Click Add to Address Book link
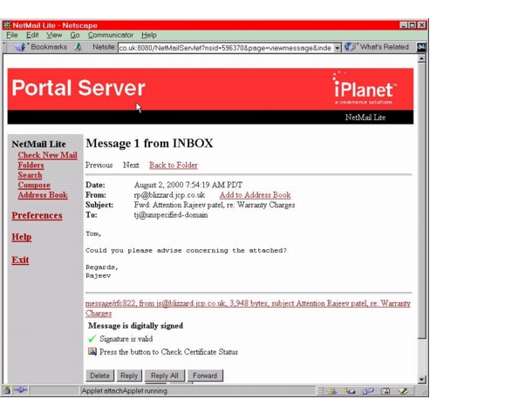This screenshot has width=532, height=399. coord(256,195)
